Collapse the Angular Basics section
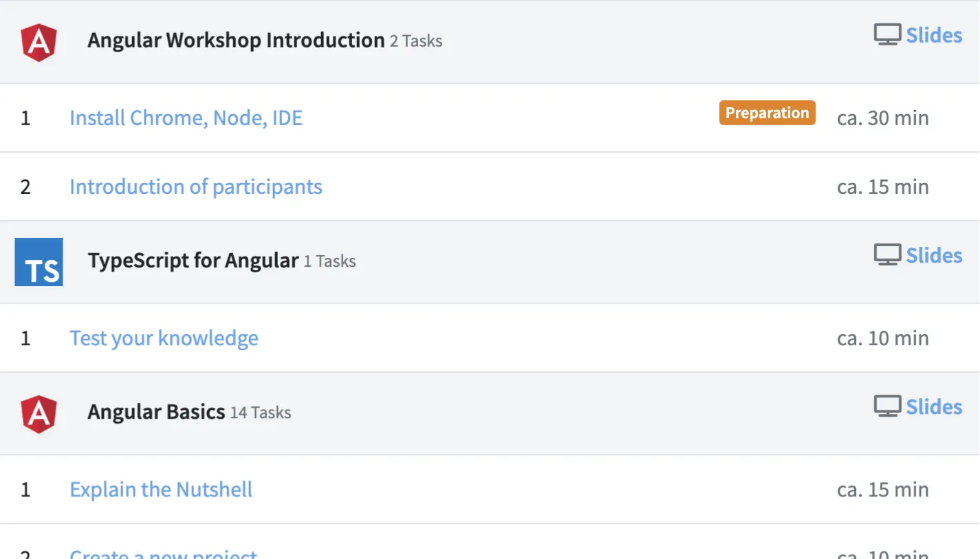This screenshot has height=559, width=980. point(156,412)
